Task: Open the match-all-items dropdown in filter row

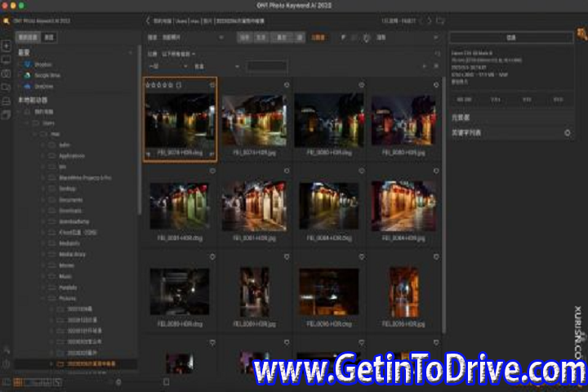Action: 179,54
